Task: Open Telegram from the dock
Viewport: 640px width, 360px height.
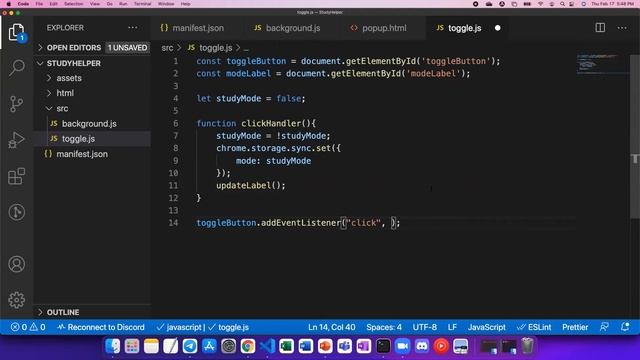Action: click(190, 346)
